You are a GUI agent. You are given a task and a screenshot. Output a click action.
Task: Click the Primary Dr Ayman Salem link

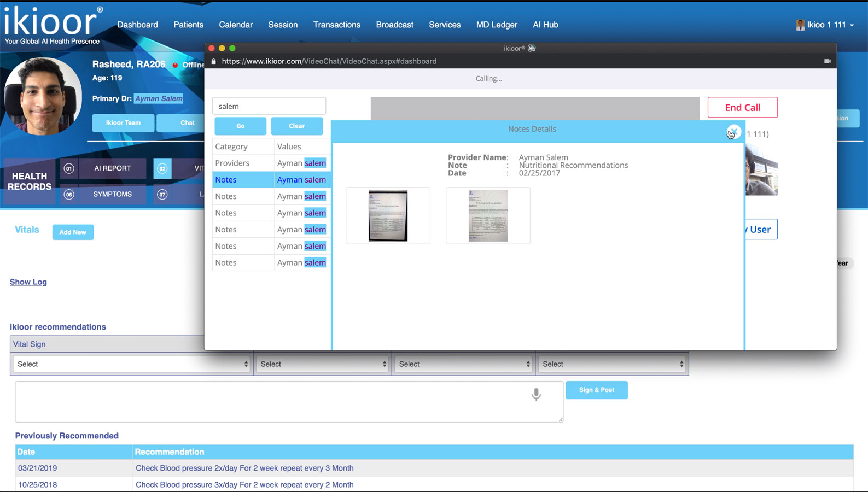coord(159,98)
